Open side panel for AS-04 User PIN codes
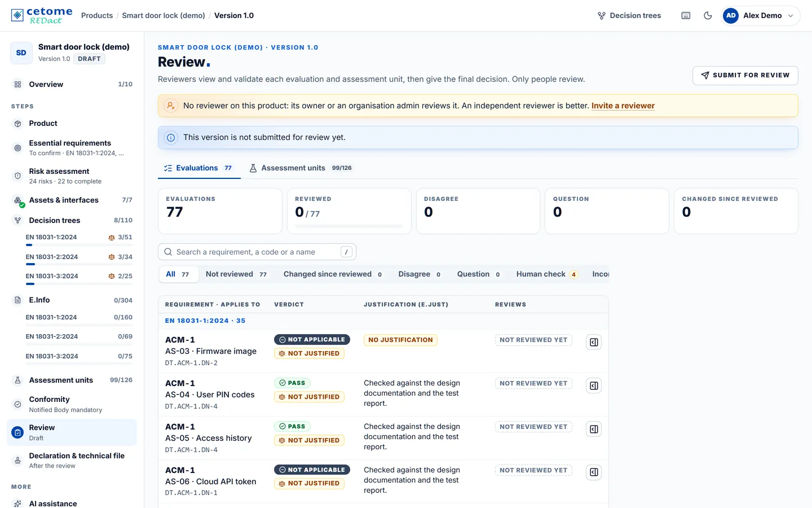Viewport: 812px width, 508px height. click(594, 386)
